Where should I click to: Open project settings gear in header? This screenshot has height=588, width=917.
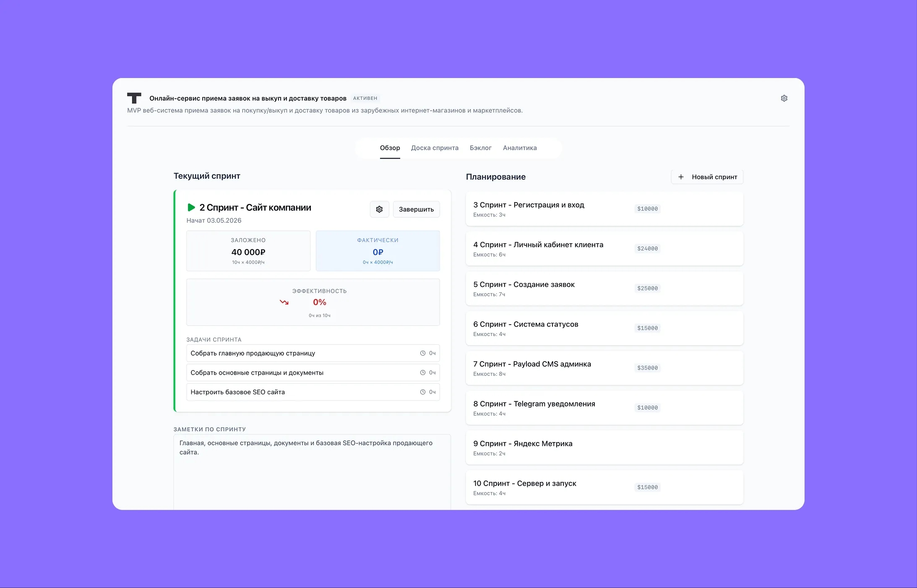784,98
